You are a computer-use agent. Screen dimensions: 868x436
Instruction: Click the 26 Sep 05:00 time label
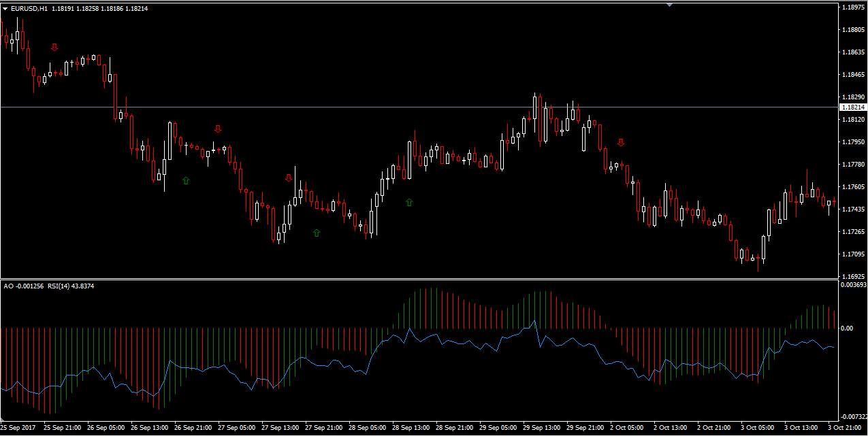106,428
